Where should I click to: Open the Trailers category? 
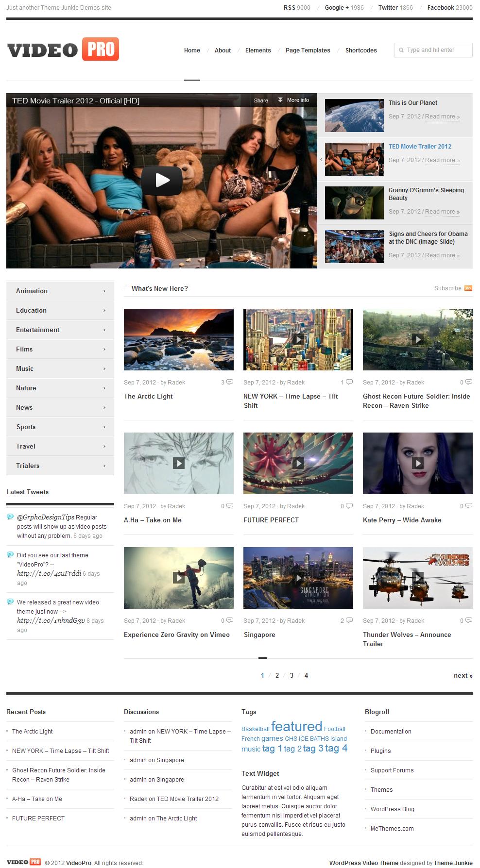click(60, 466)
